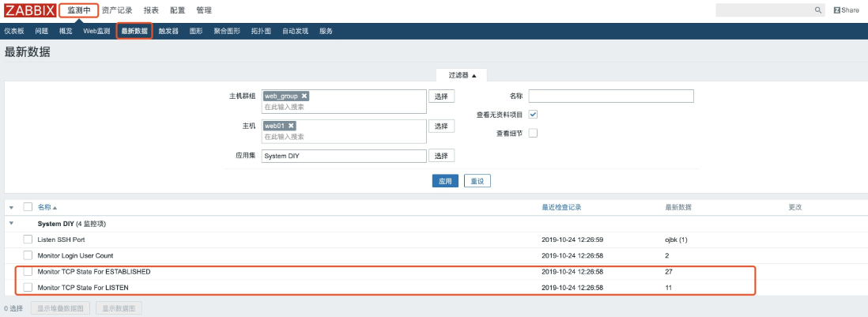Click the 重设 button
Image resolution: width=868 pixels, height=317 pixels.
pyautogui.click(x=477, y=181)
